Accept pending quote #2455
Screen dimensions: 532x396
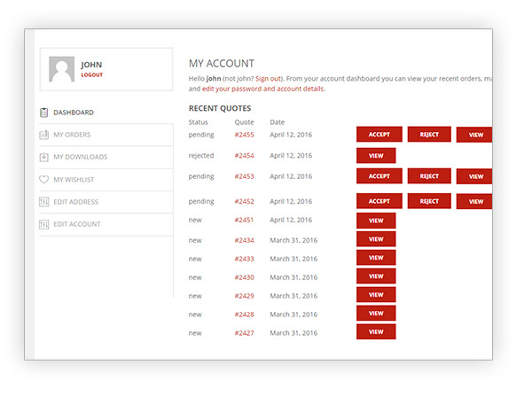click(x=379, y=135)
